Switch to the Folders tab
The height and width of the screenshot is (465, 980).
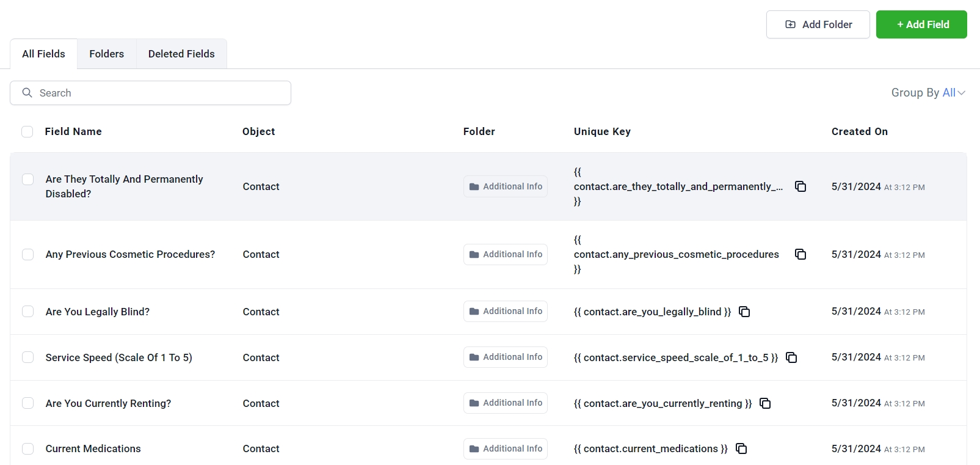coord(106,54)
